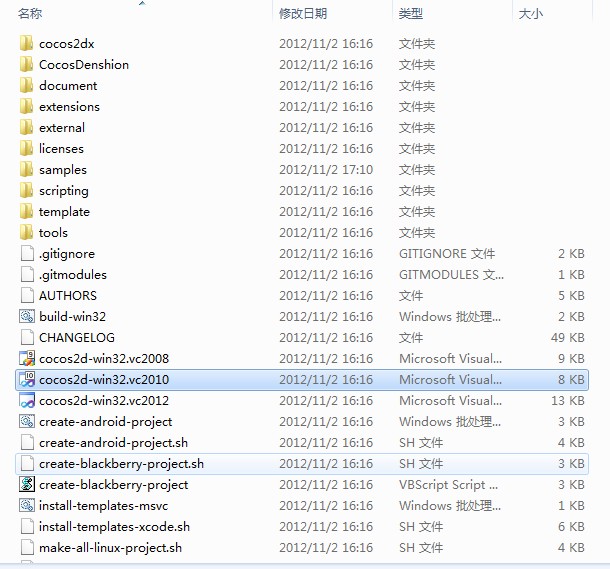Click the .gitignore file icon
The image size is (610, 569).
pos(27,253)
